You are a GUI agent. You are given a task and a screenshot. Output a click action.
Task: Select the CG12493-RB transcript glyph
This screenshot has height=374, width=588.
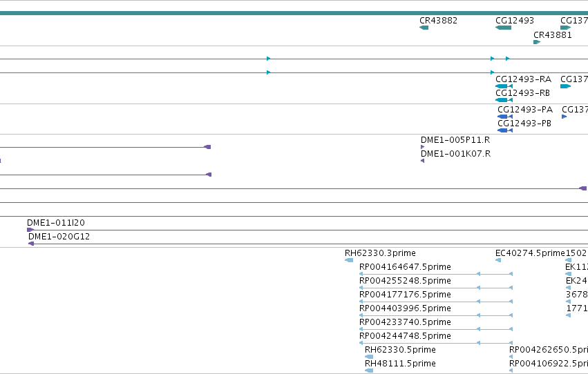504,100
